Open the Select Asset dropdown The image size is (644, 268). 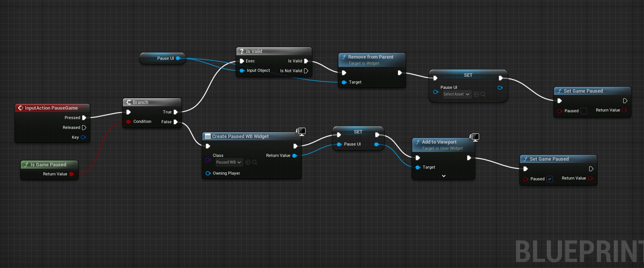[457, 94]
